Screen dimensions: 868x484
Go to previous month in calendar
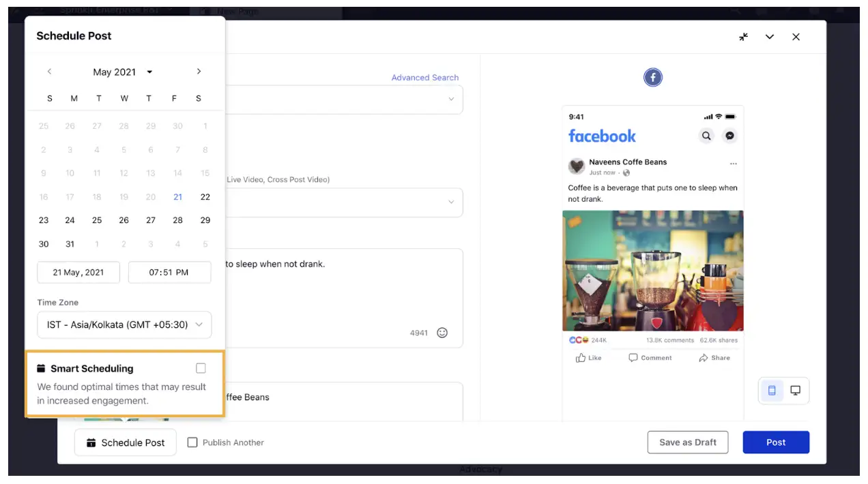tap(49, 72)
